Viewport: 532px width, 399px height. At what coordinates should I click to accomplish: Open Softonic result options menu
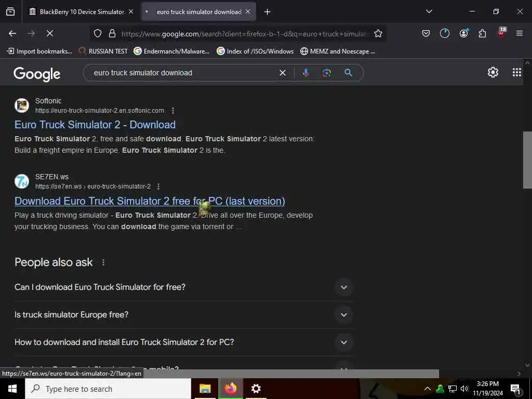pyautogui.click(x=172, y=111)
